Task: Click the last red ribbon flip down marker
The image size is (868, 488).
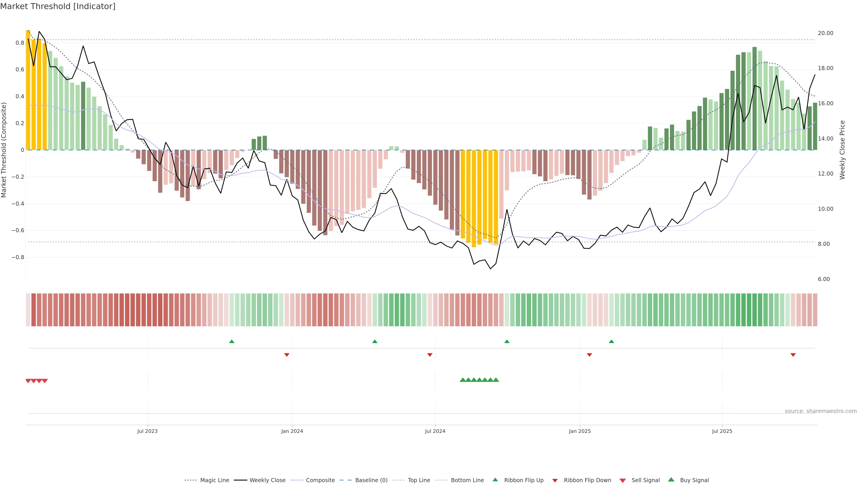Action: coord(793,355)
